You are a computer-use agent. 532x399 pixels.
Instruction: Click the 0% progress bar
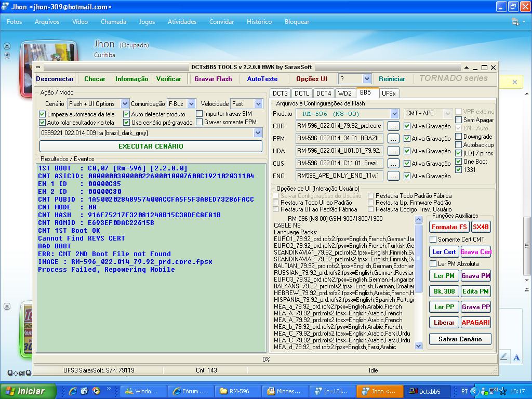tap(266, 360)
